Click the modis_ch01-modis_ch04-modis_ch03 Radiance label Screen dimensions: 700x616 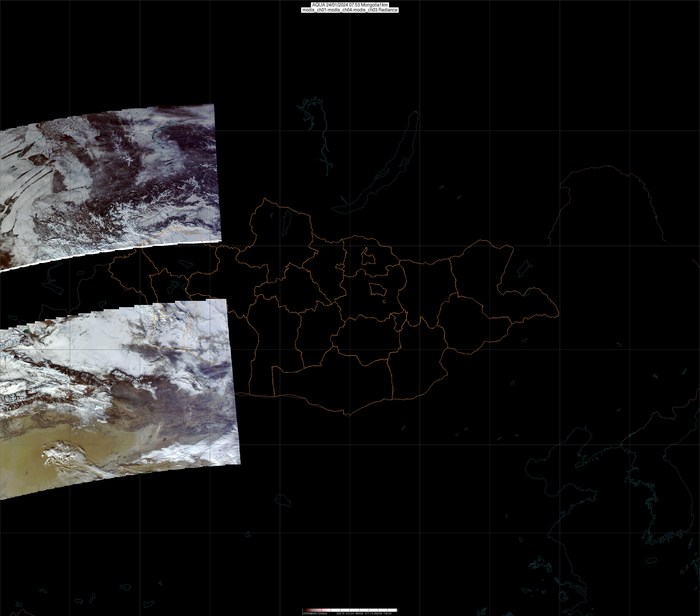(350, 10)
